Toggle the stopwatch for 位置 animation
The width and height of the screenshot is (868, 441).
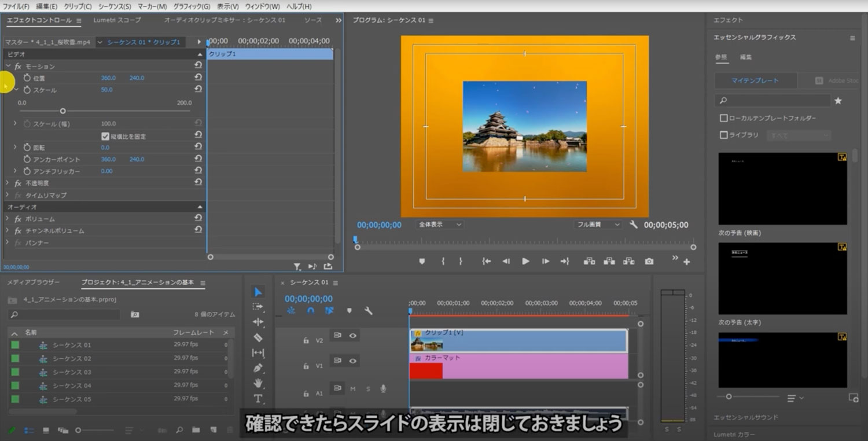[27, 78]
